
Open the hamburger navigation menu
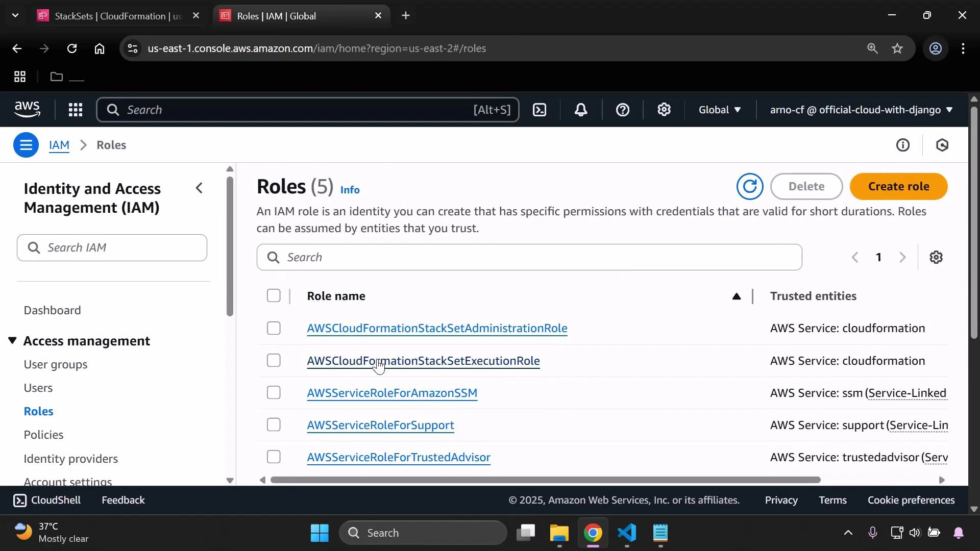click(26, 145)
